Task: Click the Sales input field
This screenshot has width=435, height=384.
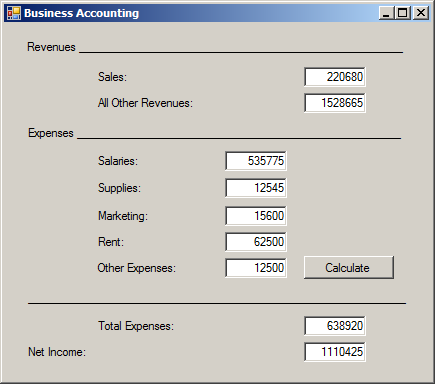Action: point(335,77)
